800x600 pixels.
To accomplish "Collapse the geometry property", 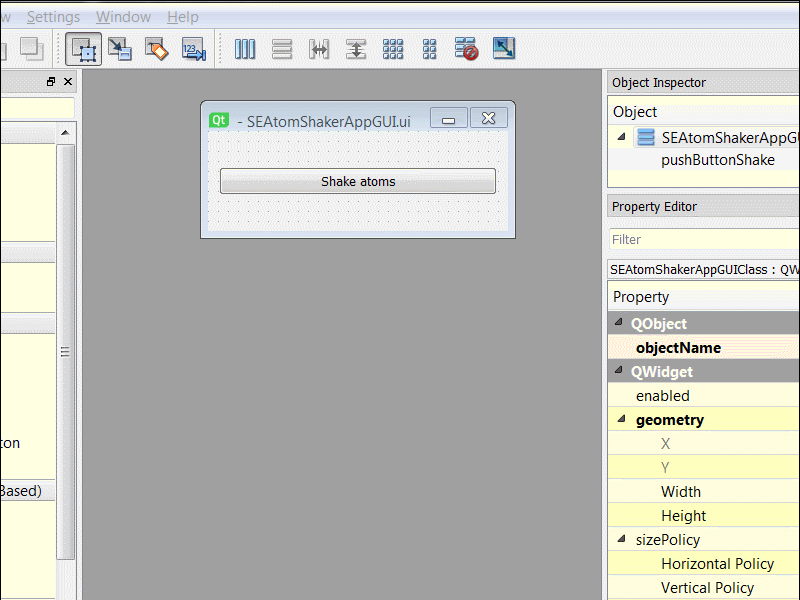I will [620, 420].
